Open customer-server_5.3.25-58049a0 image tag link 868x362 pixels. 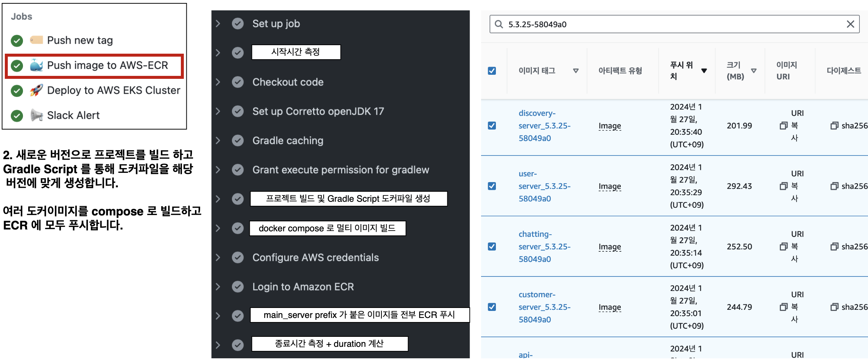click(x=544, y=307)
